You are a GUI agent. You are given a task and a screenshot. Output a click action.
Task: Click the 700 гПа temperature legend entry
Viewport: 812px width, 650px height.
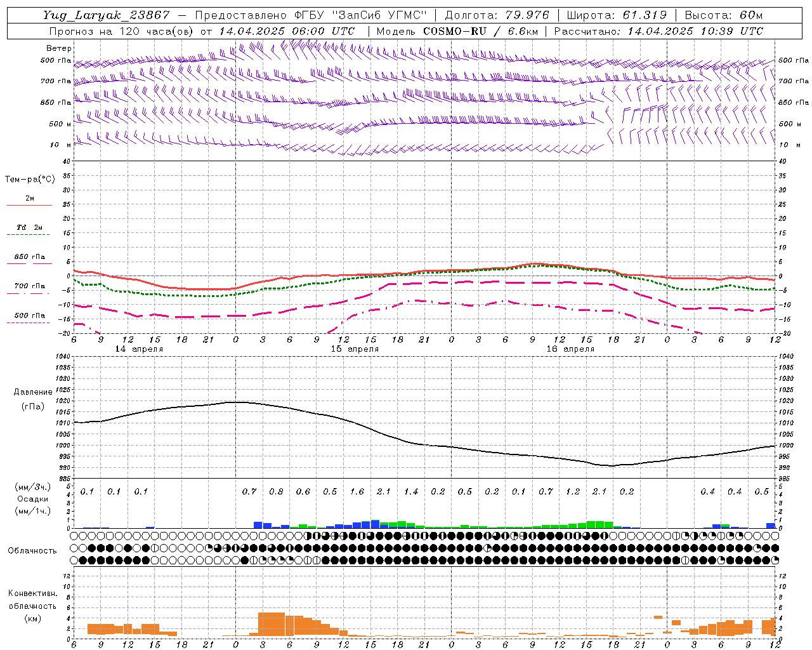pos(30,286)
